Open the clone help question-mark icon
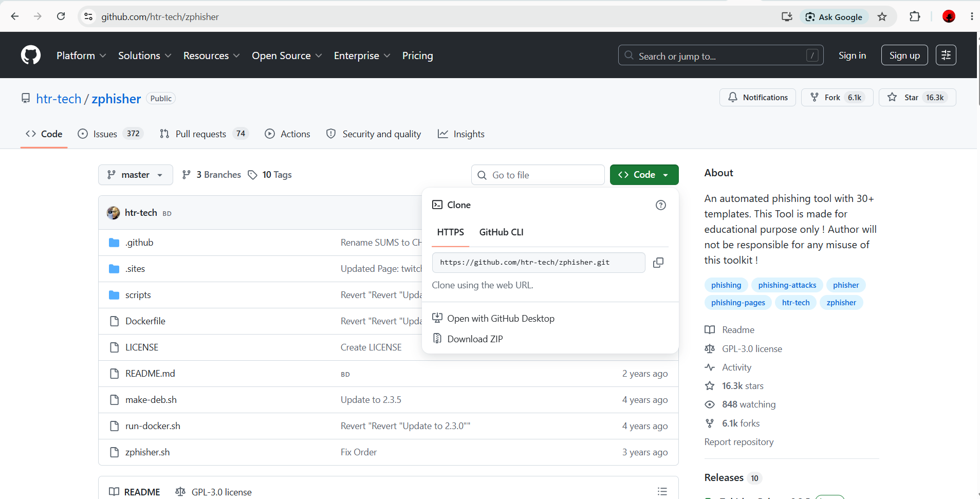 click(x=661, y=205)
